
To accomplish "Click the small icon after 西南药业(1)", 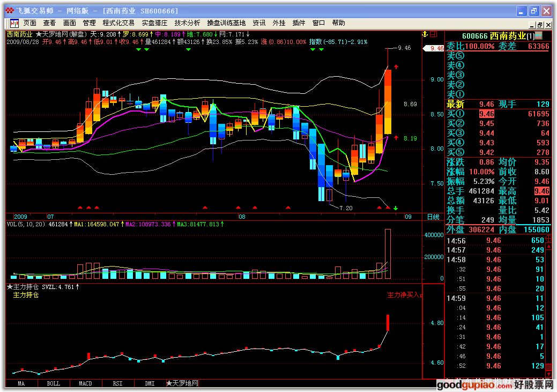I will click(x=539, y=35).
